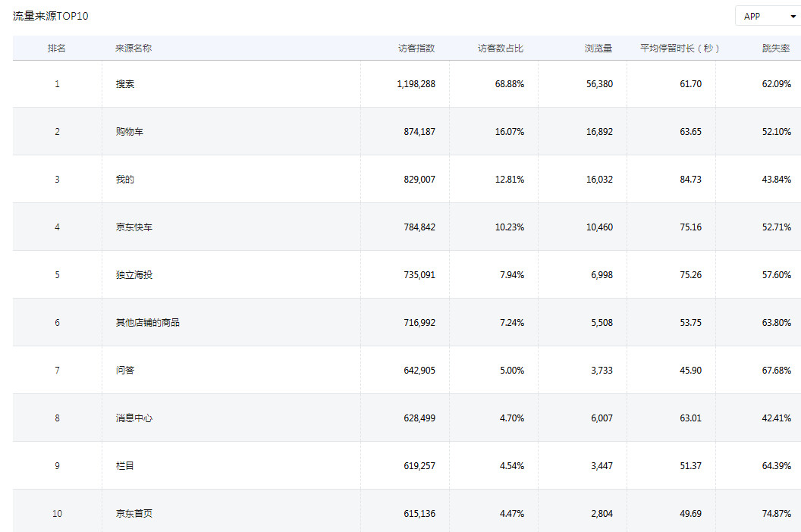
Task: Click average stay duration 63.65
Action: click(x=691, y=132)
